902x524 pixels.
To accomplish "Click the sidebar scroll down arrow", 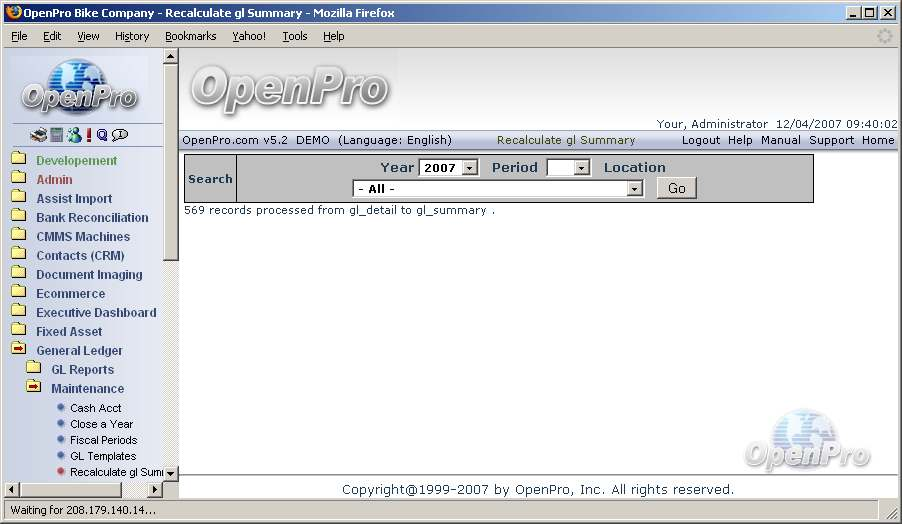I will click(x=170, y=473).
